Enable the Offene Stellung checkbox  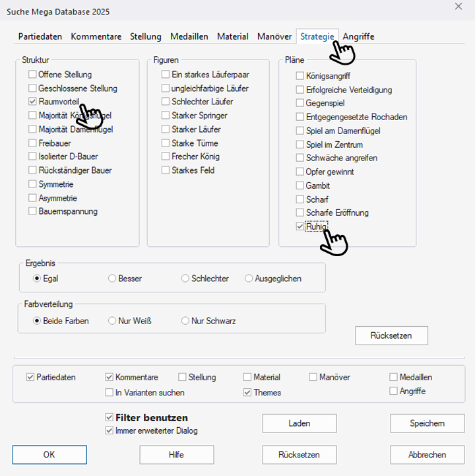tap(33, 75)
